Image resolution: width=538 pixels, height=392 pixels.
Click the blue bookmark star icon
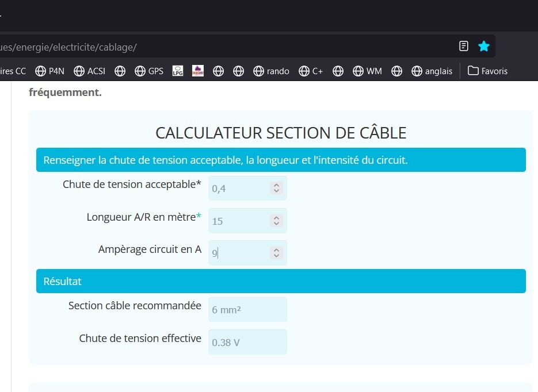pos(484,47)
